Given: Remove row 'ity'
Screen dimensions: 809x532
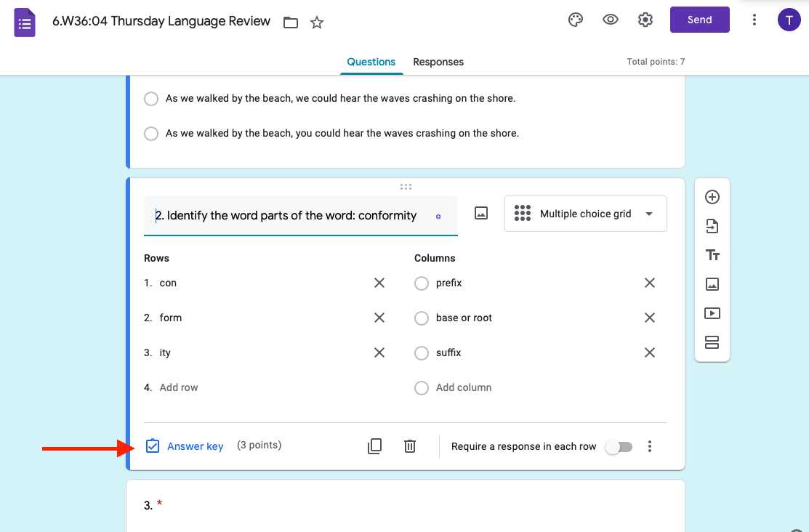Looking at the screenshot, I should [x=379, y=352].
